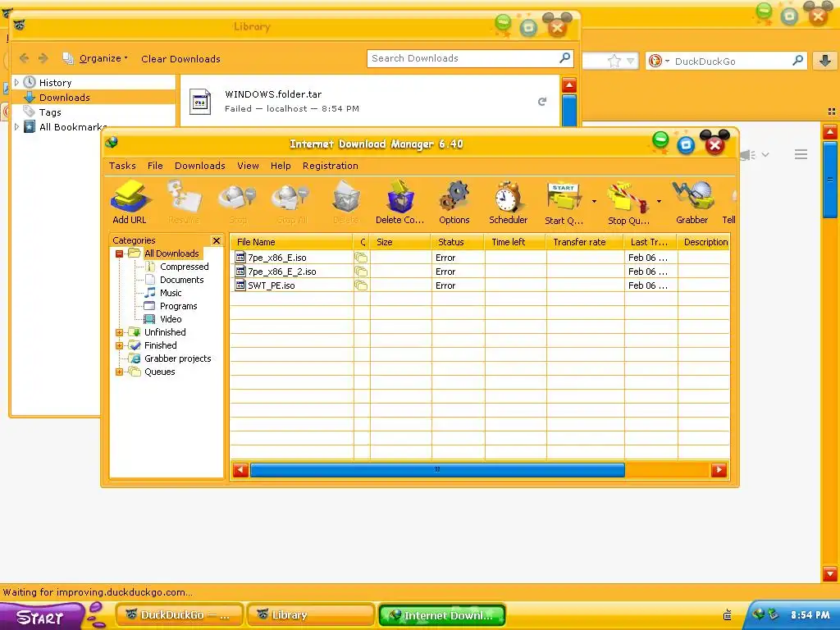Screen dimensions: 840x630
Task: Open the Grabber tool icon
Action: (692, 202)
